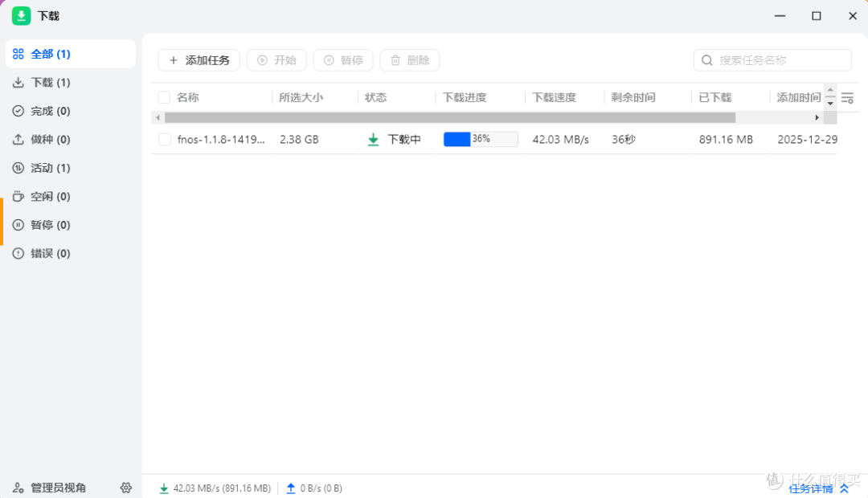Check the fnos-1.1.8-1419 task checkbox
The height and width of the screenshot is (498, 868).
tap(165, 140)
